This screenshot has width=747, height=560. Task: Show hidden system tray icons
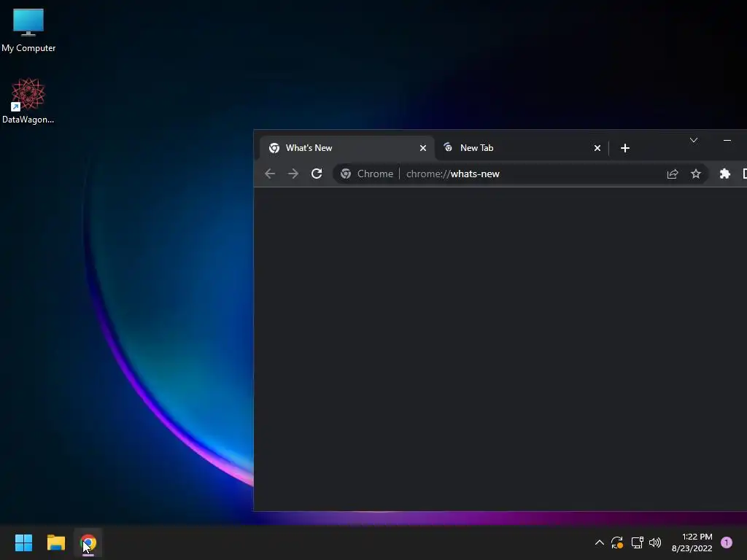click(600, 542)
